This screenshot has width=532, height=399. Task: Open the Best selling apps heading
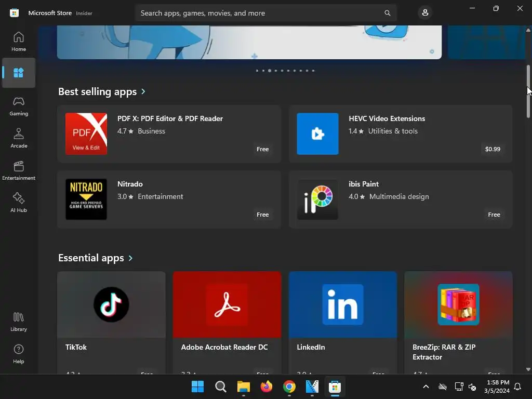click(97, 91)
